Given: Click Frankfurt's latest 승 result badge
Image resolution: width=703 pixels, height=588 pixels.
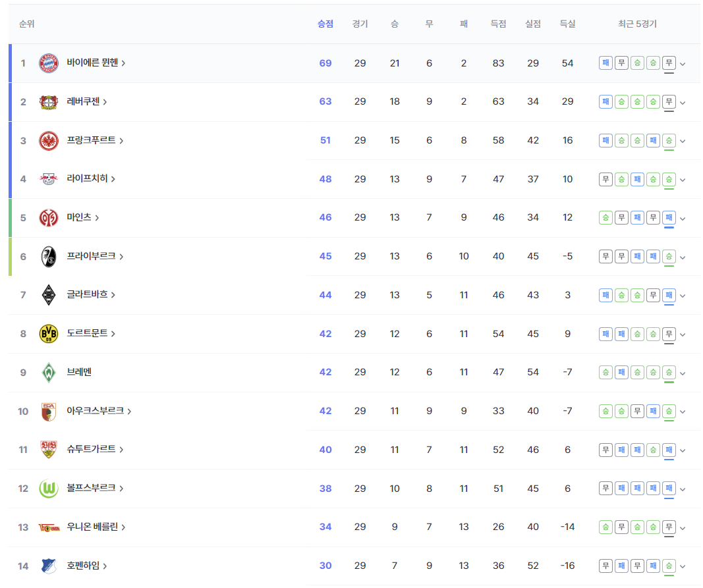Looking at the screenshot, I should pyautogui.click(x=669, y=141).
